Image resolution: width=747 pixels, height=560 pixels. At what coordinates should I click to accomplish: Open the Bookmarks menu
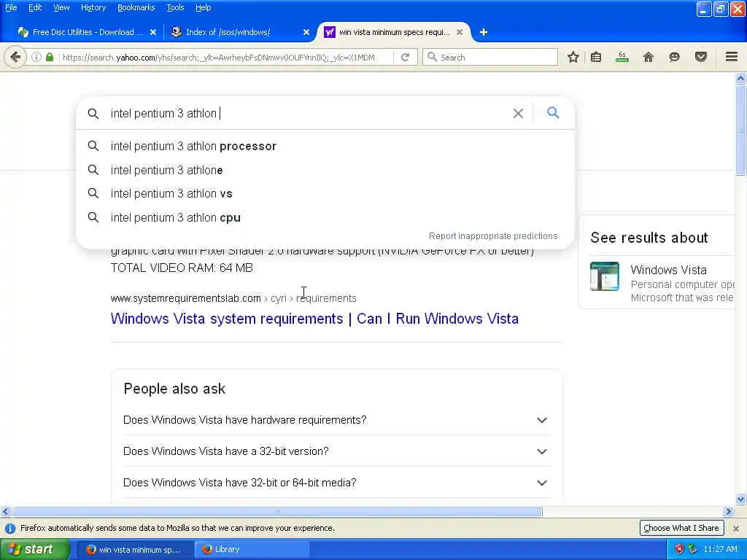pos(136,7)
